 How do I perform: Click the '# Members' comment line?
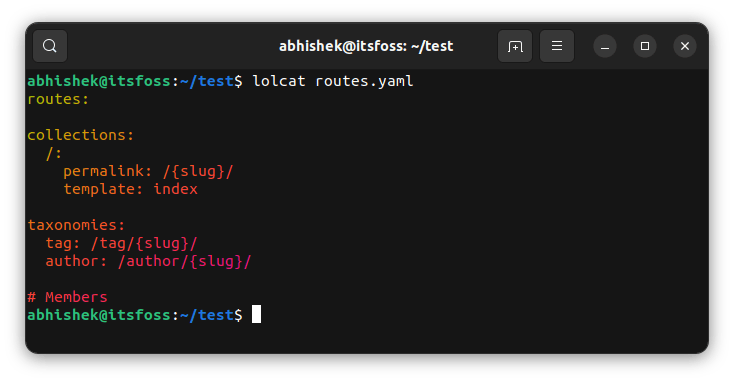pyautogui.click(x=67, y=297)
